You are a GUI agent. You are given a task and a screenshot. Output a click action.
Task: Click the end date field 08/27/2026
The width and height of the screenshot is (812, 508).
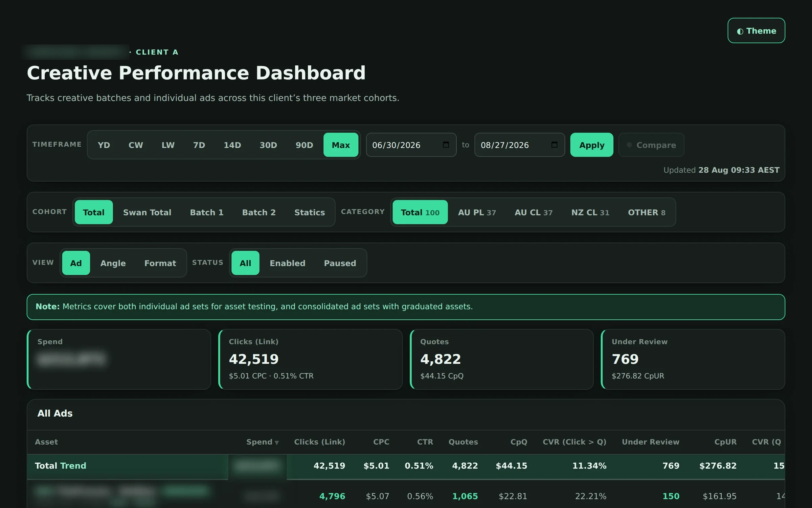[x=519, y=145]
